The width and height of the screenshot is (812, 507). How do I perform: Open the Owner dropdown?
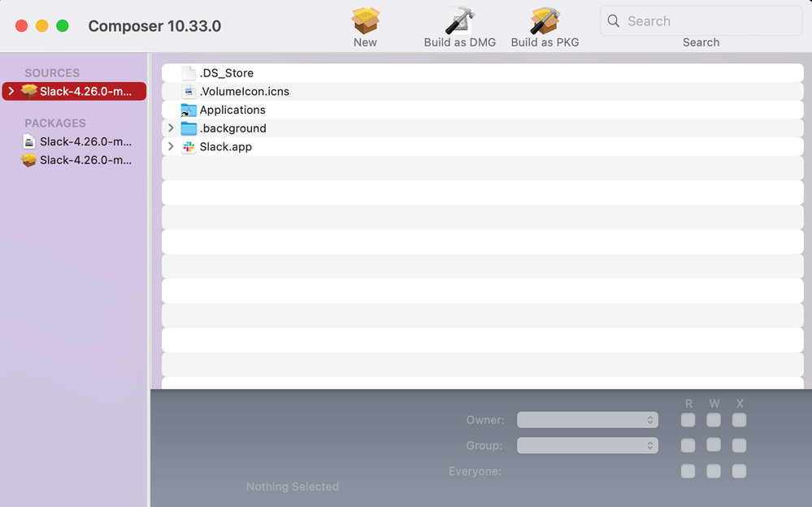tap(587, 420)
